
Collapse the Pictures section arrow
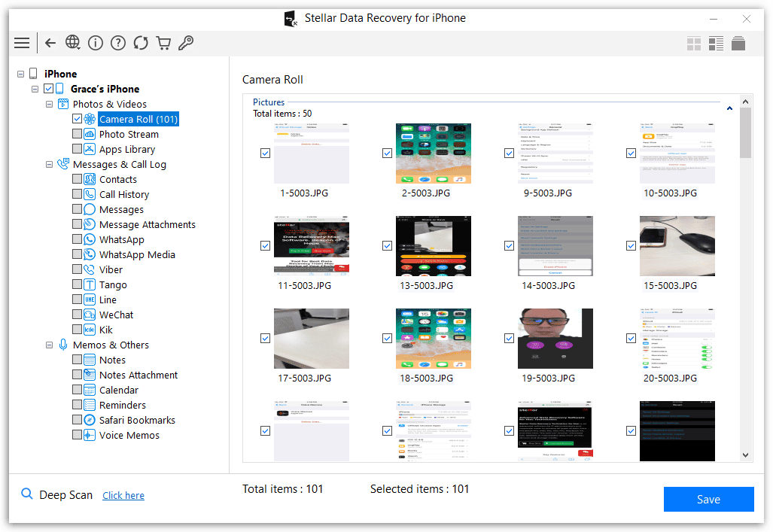(x=729, y=108)
